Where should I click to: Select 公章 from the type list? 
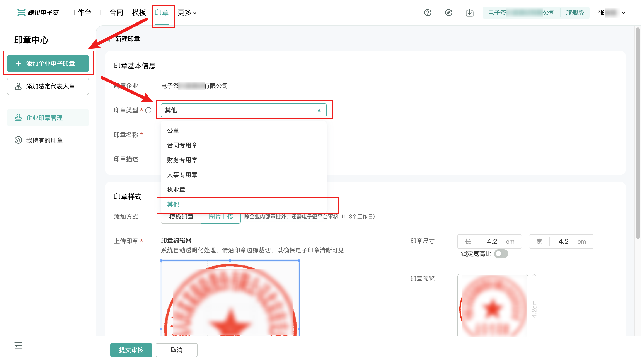pyautogui.click(x=244, y=130)
